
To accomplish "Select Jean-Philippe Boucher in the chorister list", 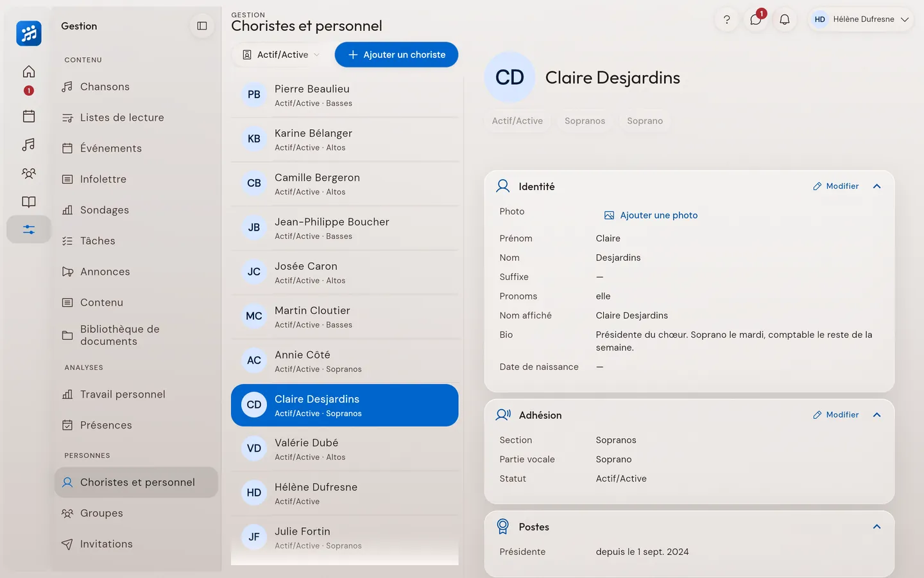I will pos(345,228).
